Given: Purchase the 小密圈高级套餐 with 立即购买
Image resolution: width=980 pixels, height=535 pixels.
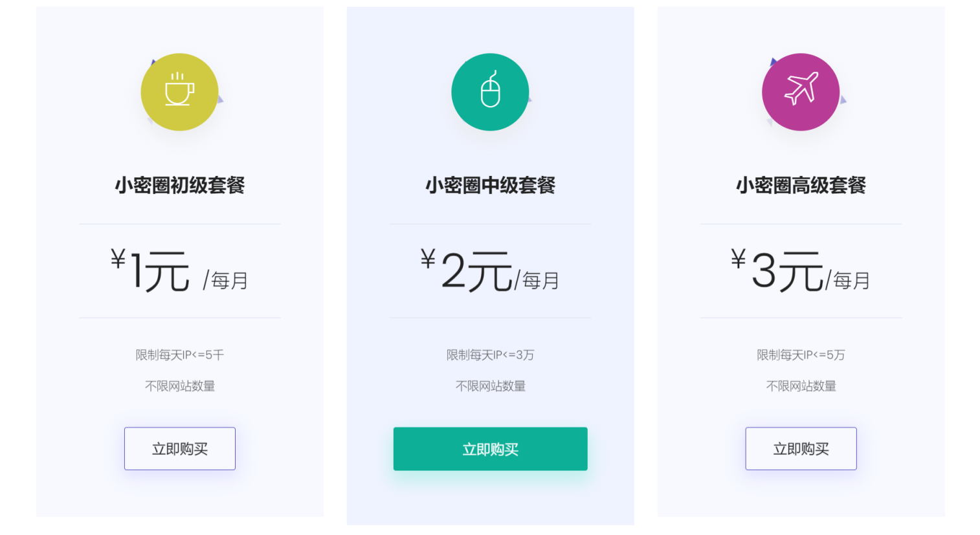Looking at the screenshot, I should pyautogui.click(x=801, y=448).
